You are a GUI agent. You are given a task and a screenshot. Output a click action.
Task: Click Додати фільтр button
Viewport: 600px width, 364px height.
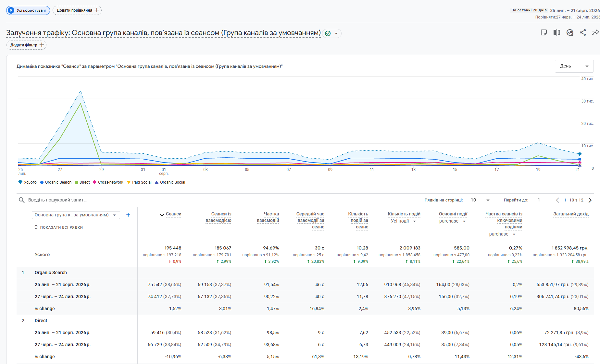pyautogui.click(x=26, y=45)
